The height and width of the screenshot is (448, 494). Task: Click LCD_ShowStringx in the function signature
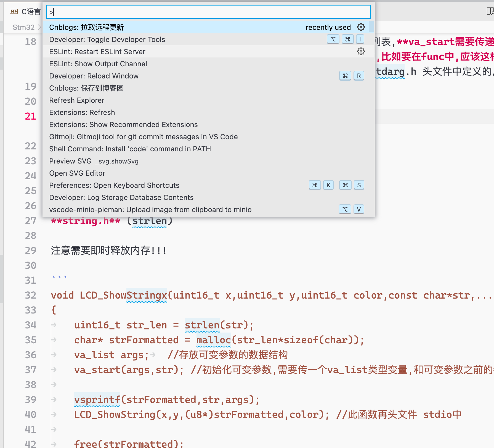coord(123,295)
